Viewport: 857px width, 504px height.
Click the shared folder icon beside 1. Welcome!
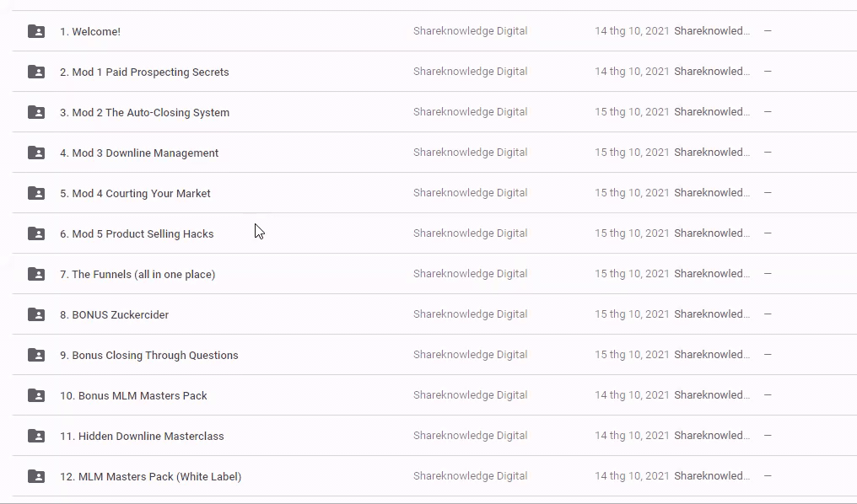[36, 31]
